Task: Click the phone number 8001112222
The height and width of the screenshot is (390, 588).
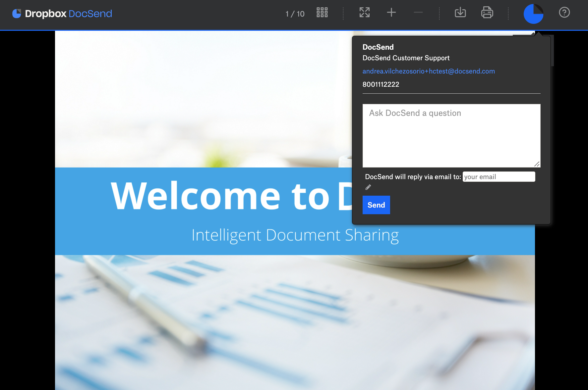Action: coord(381,84)
